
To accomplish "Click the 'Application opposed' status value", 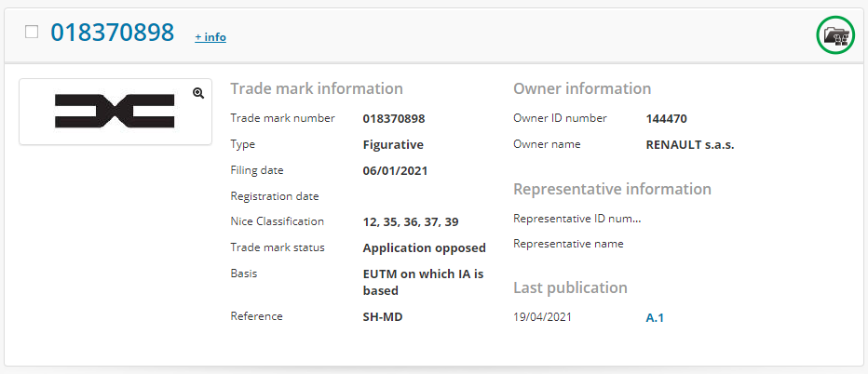I will click(x=424, y=248).
